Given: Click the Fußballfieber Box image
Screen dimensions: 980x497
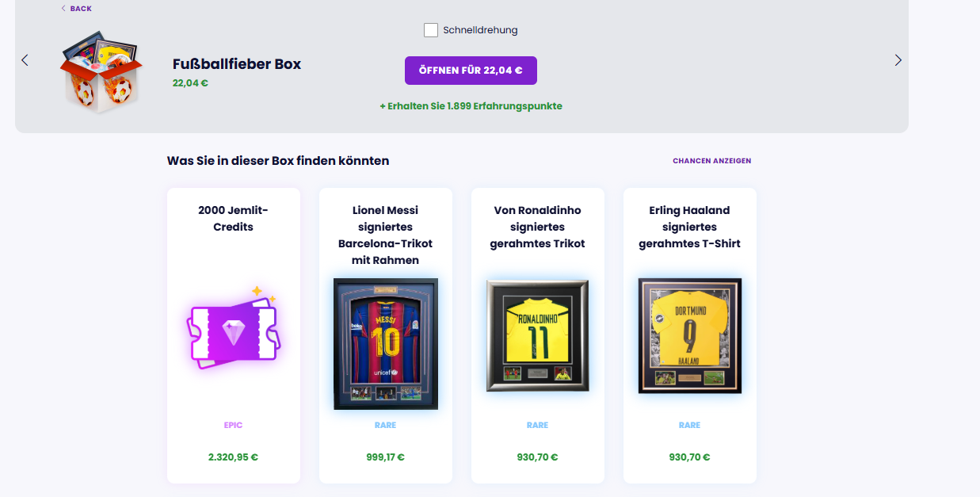Looking at the screenshot, I should pos(99,71).
